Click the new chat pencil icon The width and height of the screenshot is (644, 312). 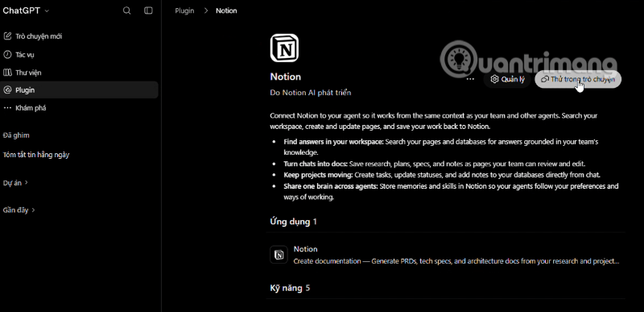point(7,36)
